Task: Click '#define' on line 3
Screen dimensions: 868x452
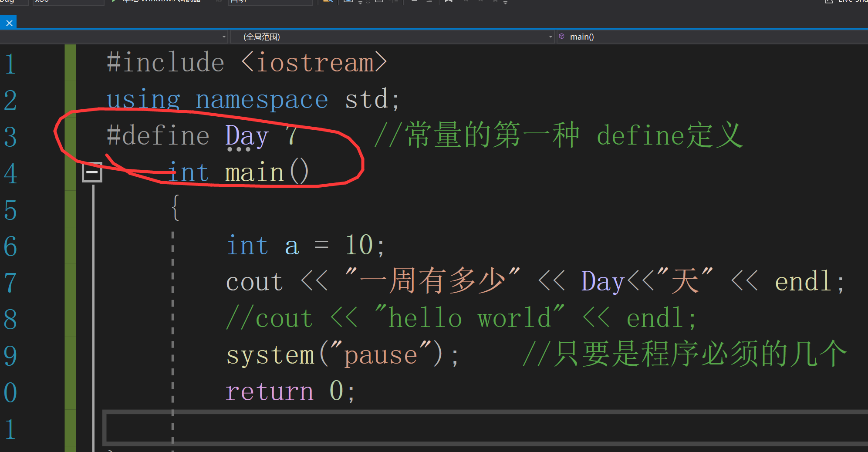Action: click(x=158, y=136)
